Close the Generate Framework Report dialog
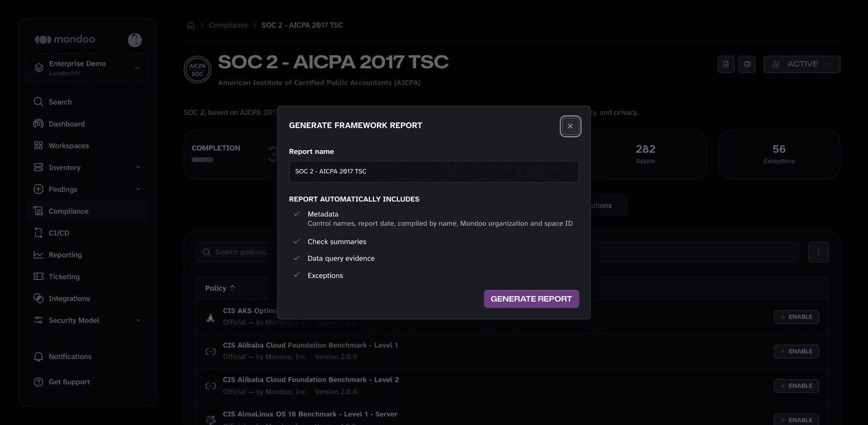Screen dimensions: 868x425 [x=570, y=126]
